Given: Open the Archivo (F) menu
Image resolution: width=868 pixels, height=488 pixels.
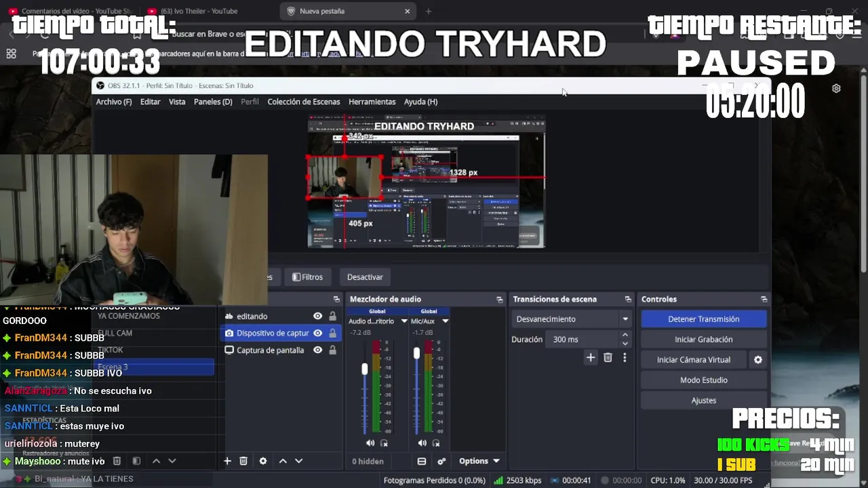Looking at the screenshot, I should click(114, 102).
